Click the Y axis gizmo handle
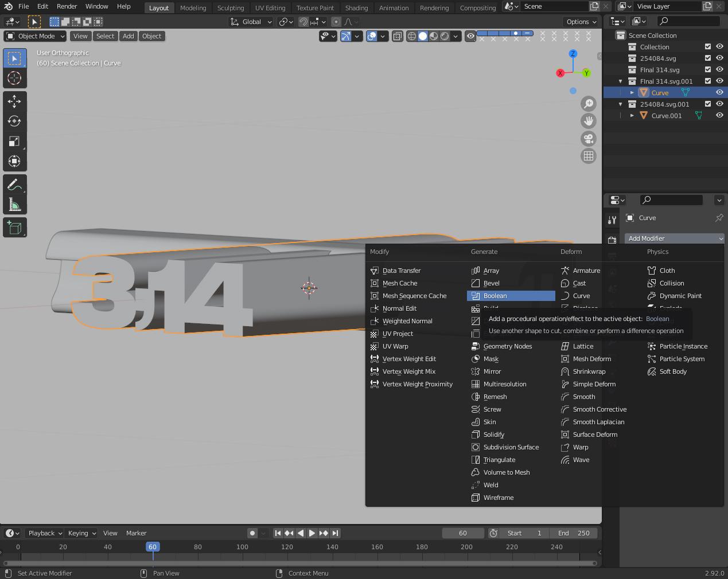 (x=586, y=73)
